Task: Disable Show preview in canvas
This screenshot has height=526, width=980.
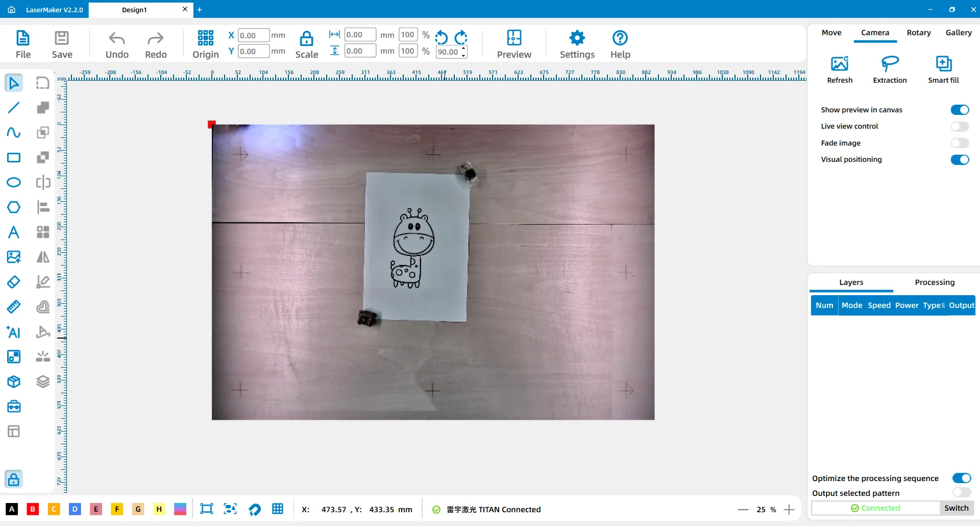Action: 960,110
